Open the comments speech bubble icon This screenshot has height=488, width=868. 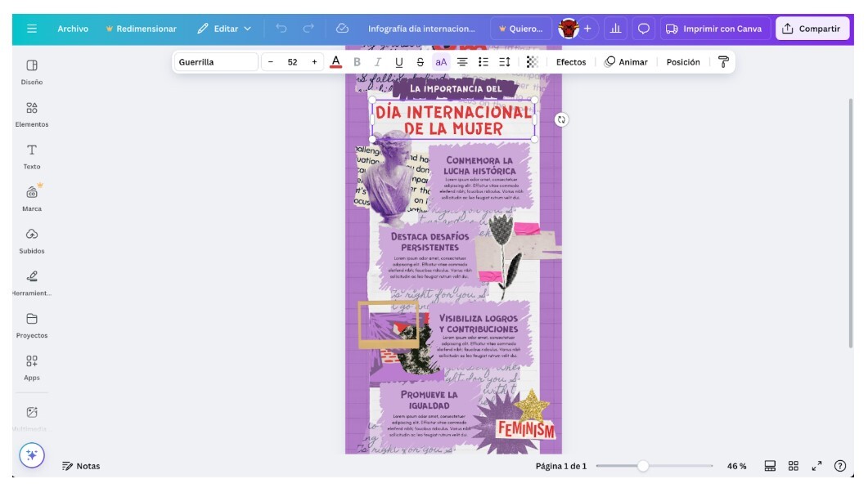[x=644, y=29]
